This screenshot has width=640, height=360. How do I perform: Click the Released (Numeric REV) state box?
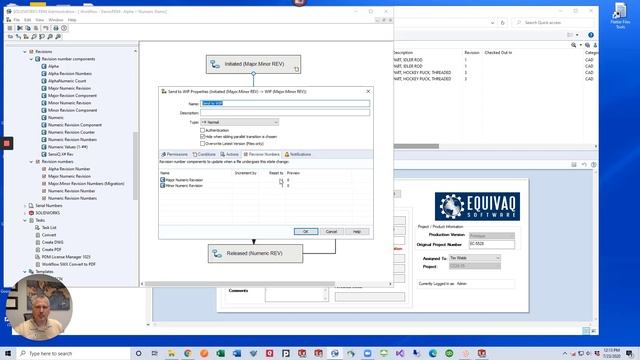pos(256,253)
